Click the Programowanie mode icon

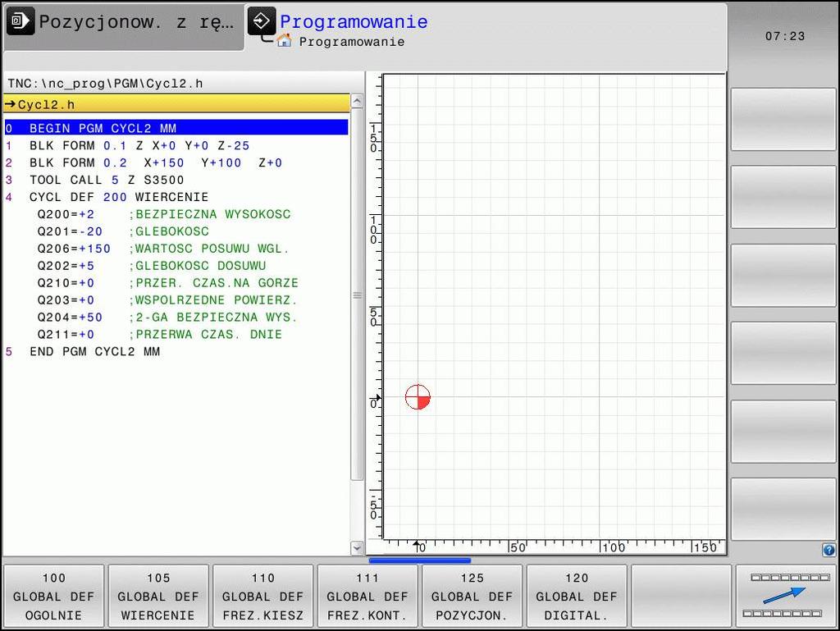(262, 21)
